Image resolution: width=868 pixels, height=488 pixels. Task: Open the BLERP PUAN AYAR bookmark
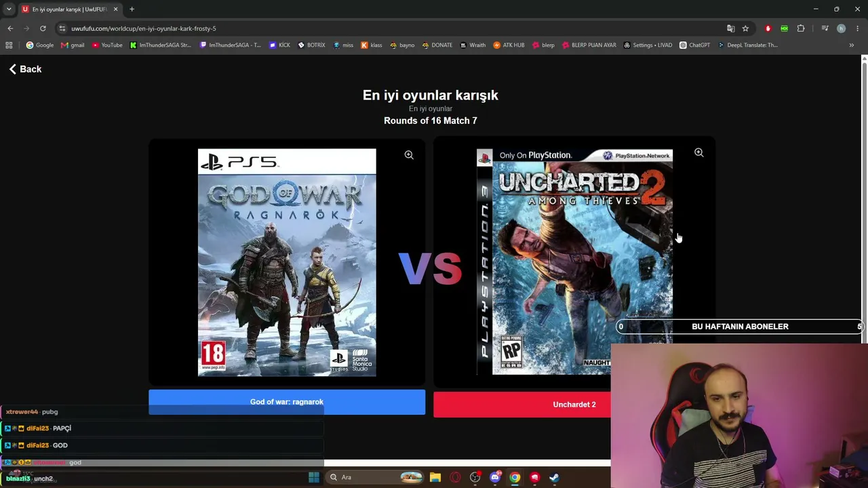coord(589,45)
